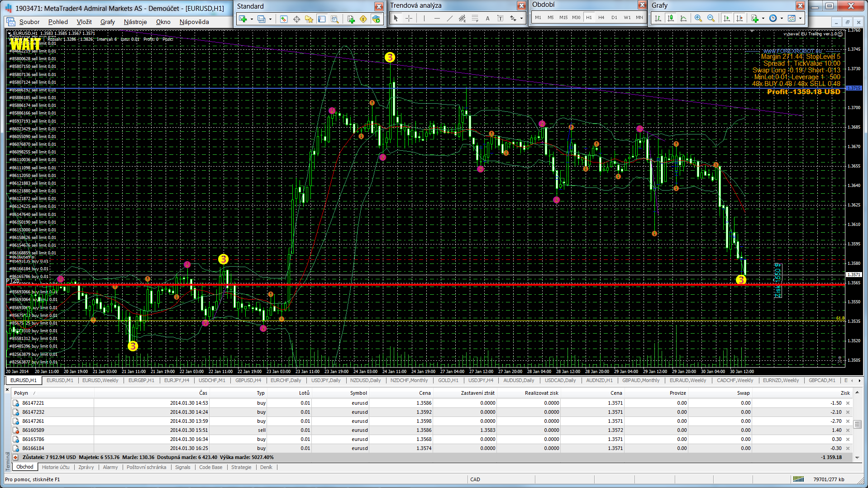Open the MetaEditor yellow diamond icon

363,19
